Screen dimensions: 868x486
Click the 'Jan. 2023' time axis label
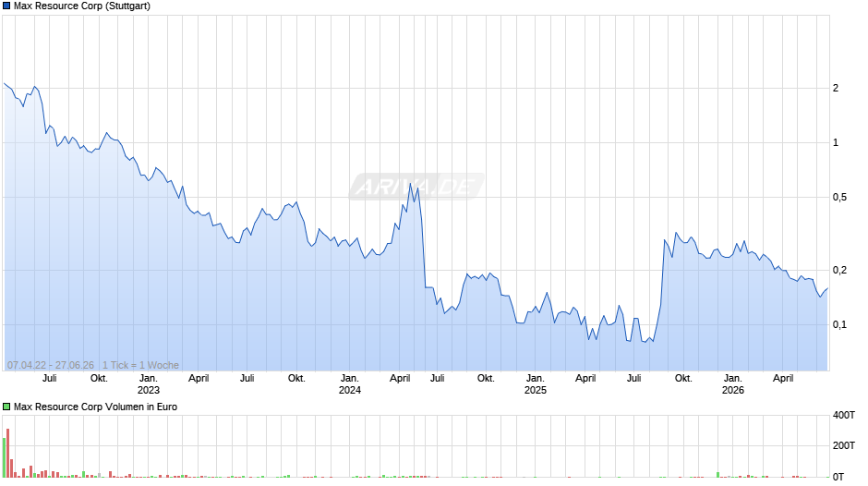point(149,384)
